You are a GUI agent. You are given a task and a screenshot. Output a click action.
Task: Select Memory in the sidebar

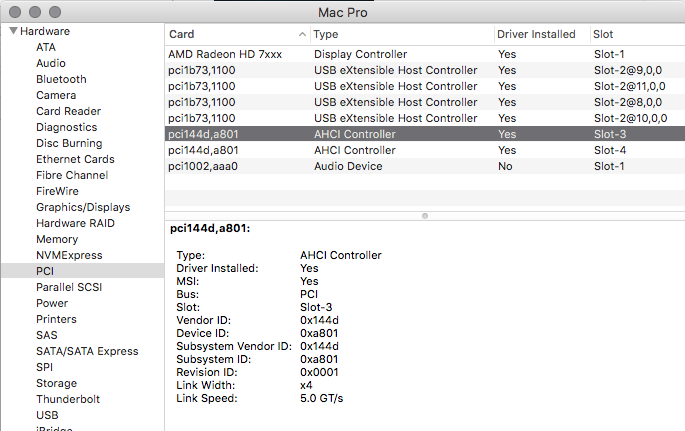(57, 239)
